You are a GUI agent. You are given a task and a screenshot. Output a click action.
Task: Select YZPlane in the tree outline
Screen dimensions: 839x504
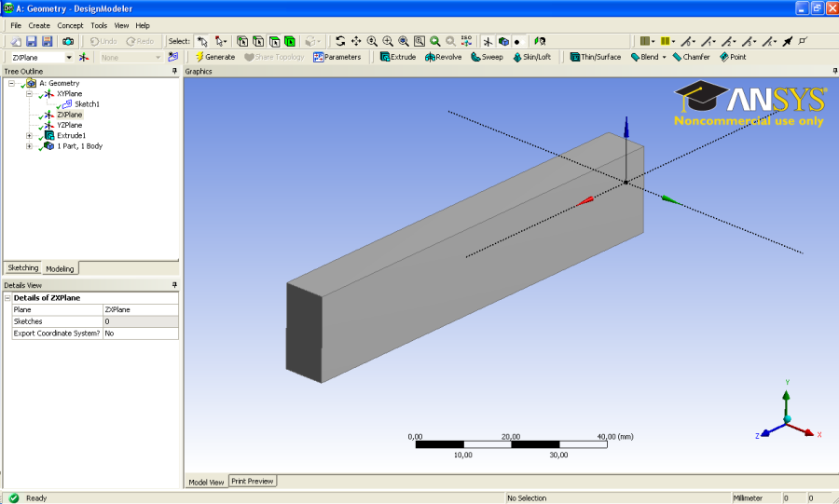click(70, 125)
